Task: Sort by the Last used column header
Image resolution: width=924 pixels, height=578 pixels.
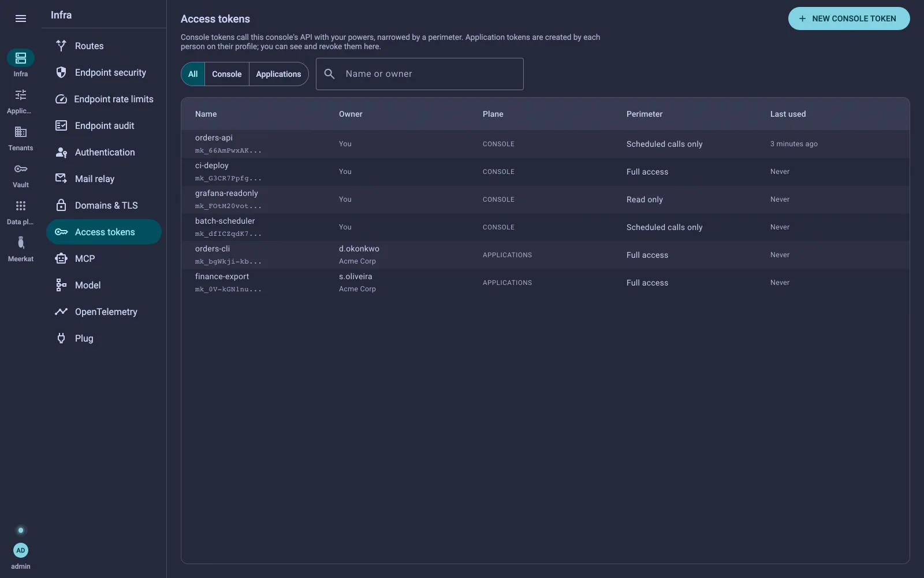Action: (x=788, y=114)
